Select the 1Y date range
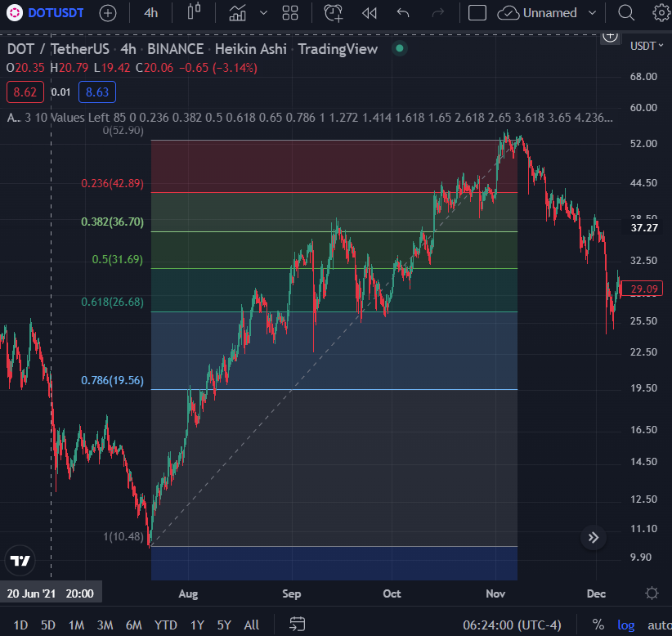This screenshot has width=672, height=636. click(x=197, y=625)
